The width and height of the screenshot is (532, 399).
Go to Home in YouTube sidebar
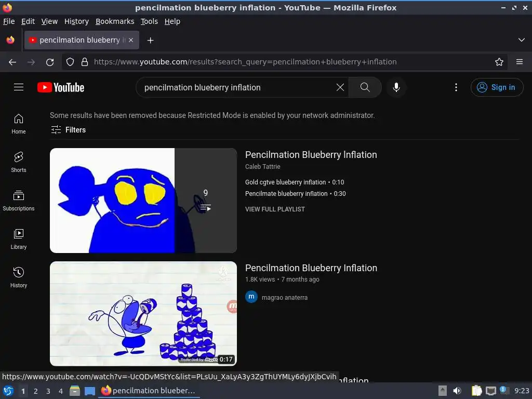pos(19,124)
